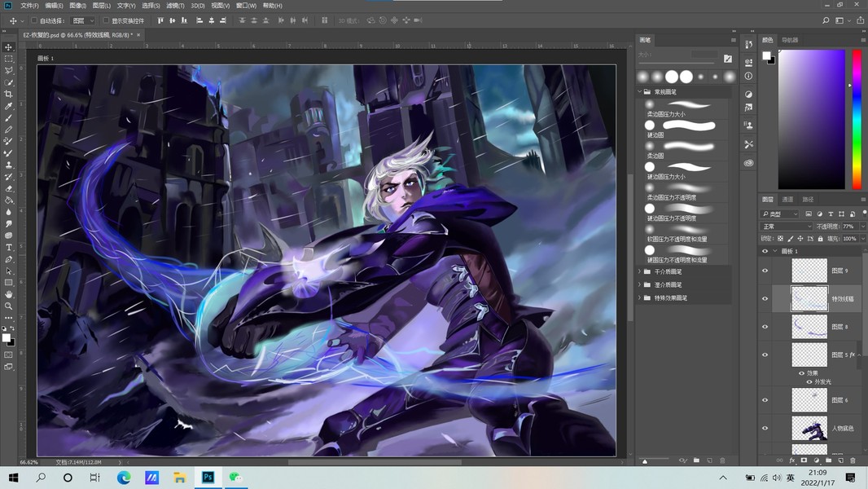Toggle Quick Mask mode icon

(x=8, y=355)
